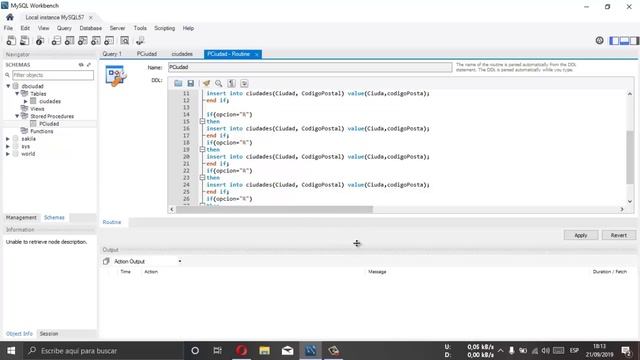Click the Filter objects search field

click(53, 75)
